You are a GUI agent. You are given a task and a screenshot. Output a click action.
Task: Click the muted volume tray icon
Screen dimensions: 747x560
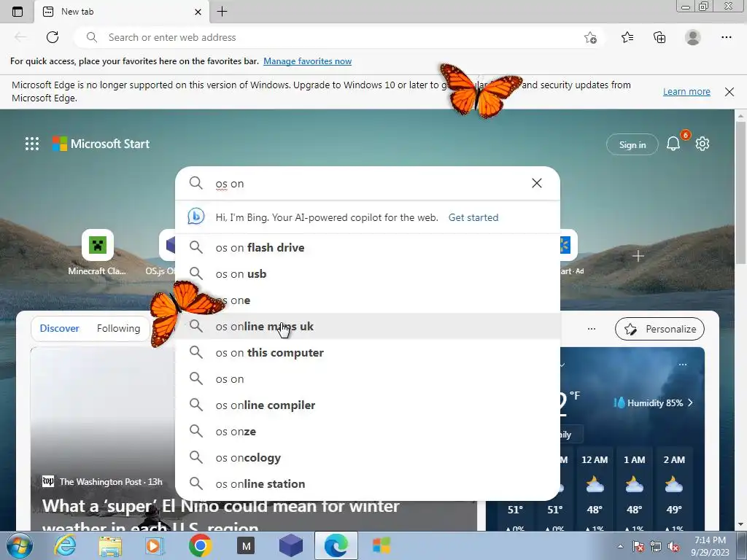(673, 547)
